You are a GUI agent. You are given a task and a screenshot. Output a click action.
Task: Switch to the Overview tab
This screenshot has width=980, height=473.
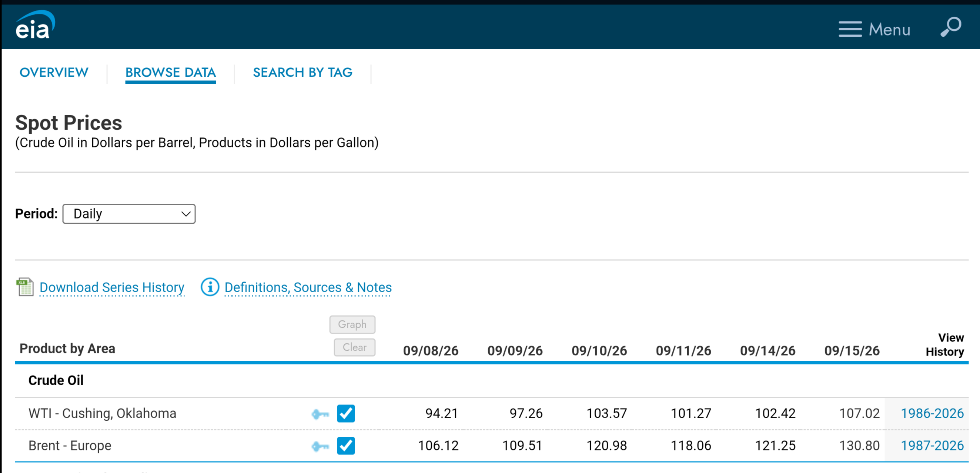point(54,72)
